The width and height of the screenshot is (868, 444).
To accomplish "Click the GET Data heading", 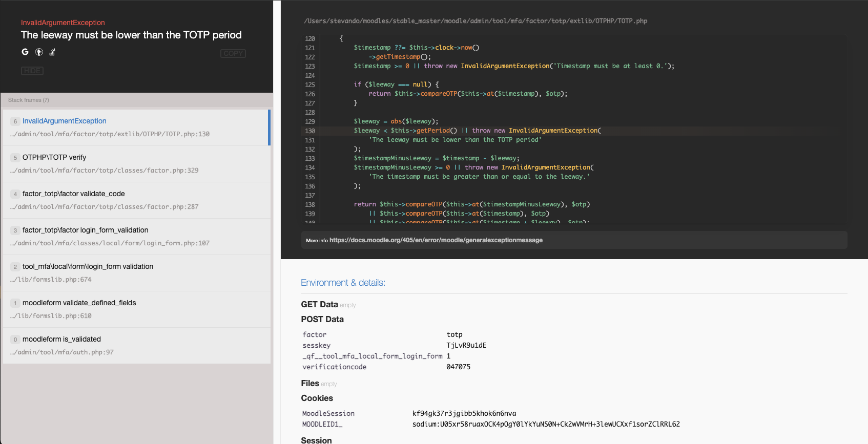I will [319, 304].
